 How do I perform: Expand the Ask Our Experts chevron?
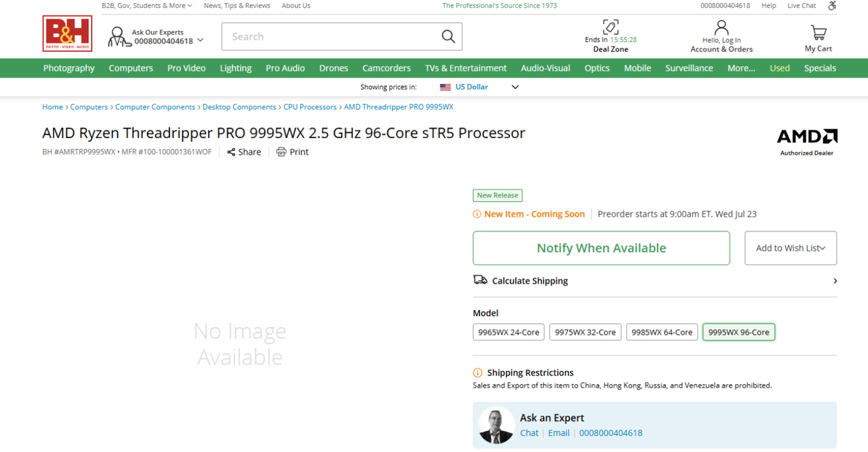point(200,40)
